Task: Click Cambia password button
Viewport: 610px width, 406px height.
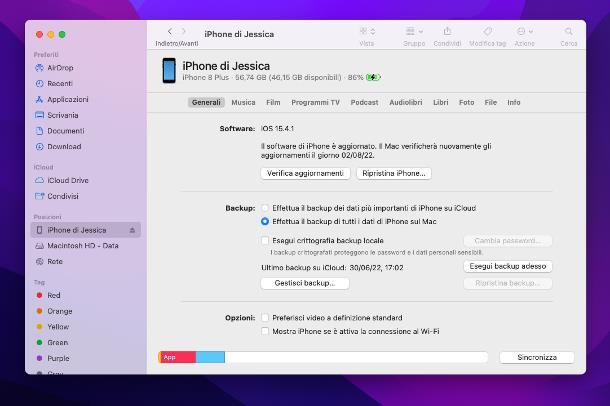Action: [508, 241]
